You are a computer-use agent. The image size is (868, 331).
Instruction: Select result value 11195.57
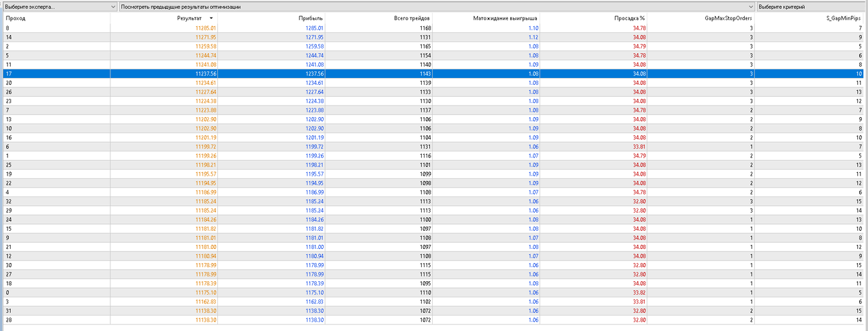(205, 173)
